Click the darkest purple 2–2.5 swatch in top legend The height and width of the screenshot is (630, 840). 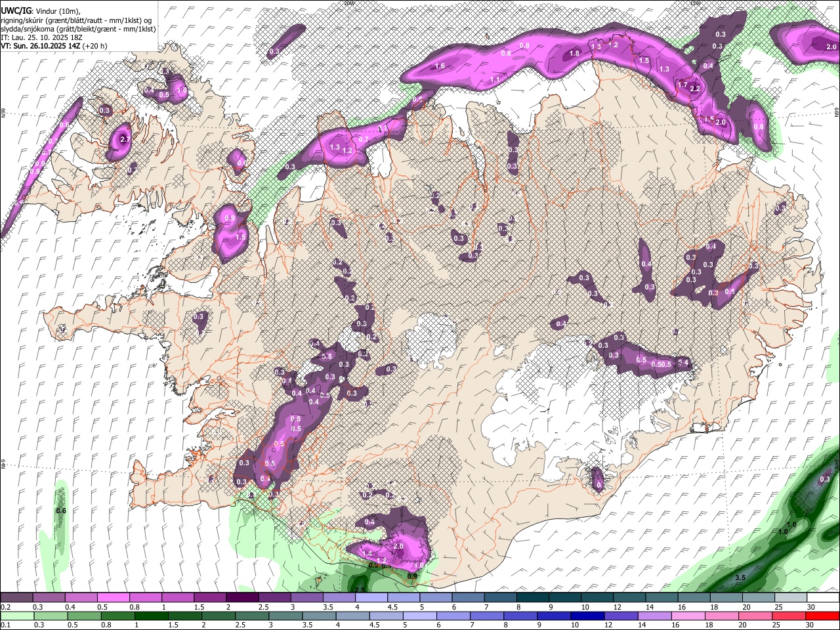(x=242, y=598)
